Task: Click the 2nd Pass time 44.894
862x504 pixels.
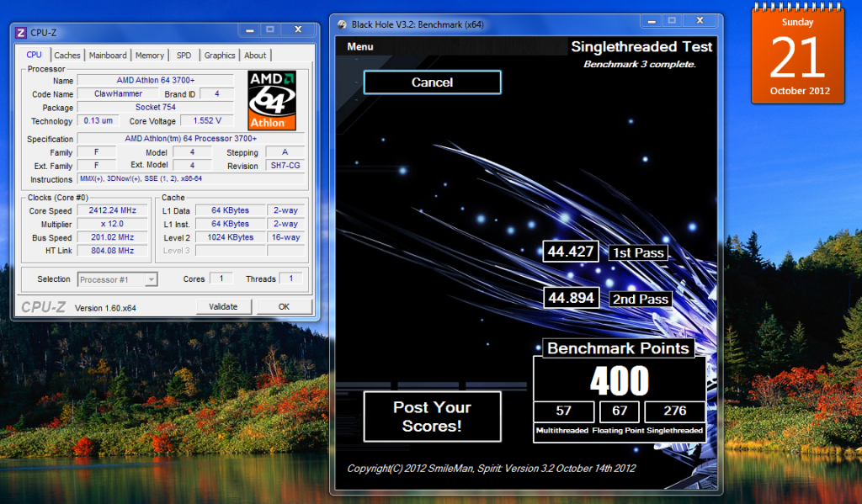Action: (572, 298)
